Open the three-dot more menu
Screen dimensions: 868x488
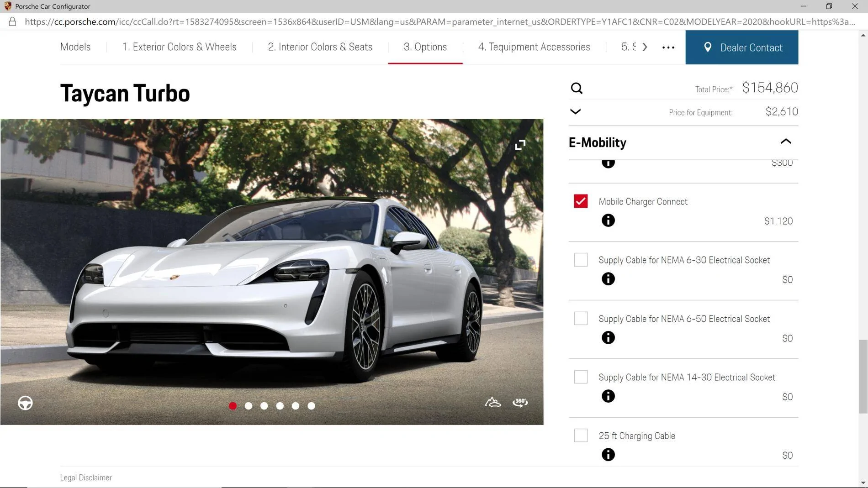668,47
